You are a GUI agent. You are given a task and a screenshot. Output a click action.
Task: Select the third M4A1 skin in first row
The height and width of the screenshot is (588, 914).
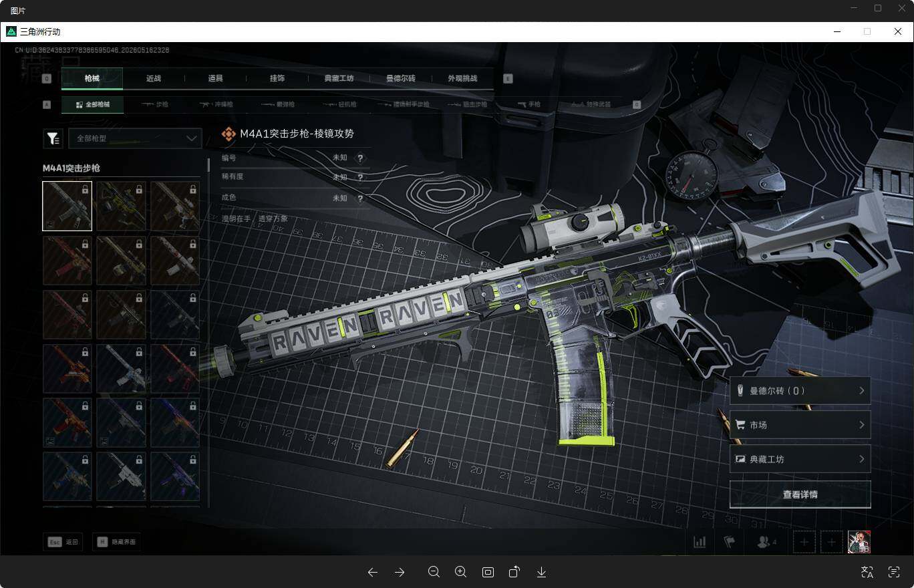tap(175, 206)
